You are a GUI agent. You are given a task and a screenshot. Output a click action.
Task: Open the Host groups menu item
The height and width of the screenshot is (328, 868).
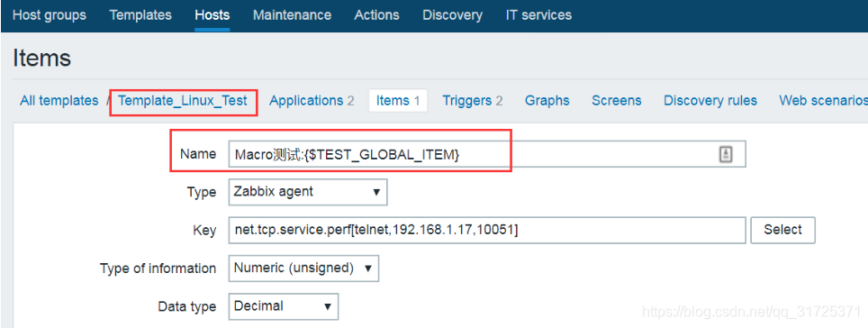pyautogui.click(x=50, y=15)
